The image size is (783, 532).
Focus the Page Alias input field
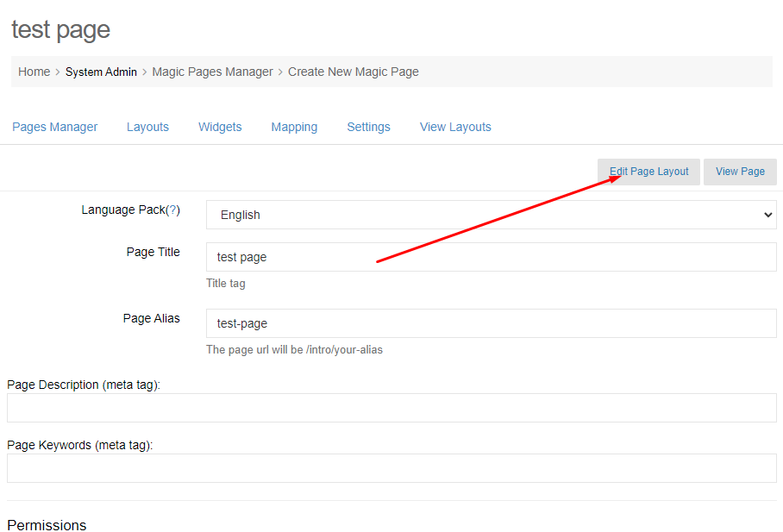492,323
